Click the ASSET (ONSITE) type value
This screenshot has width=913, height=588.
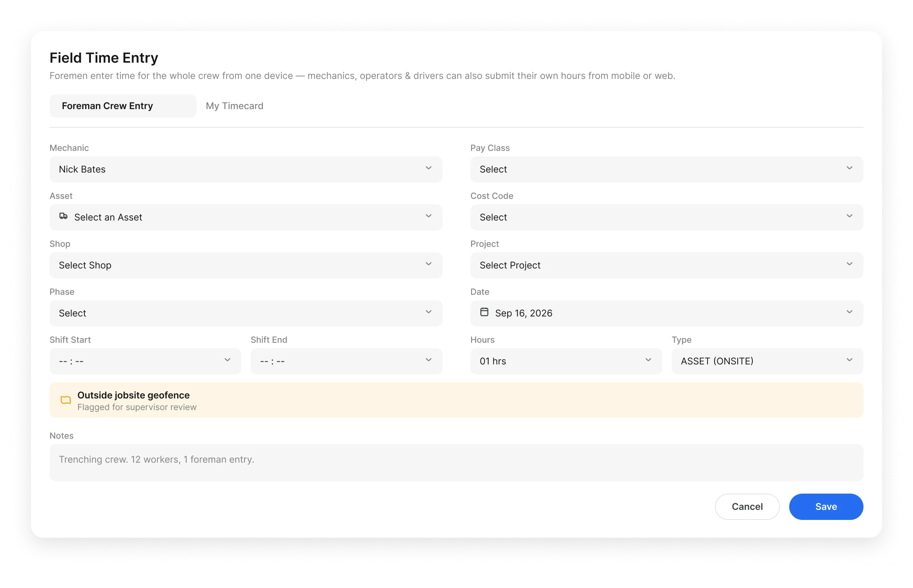click(717, 361)
